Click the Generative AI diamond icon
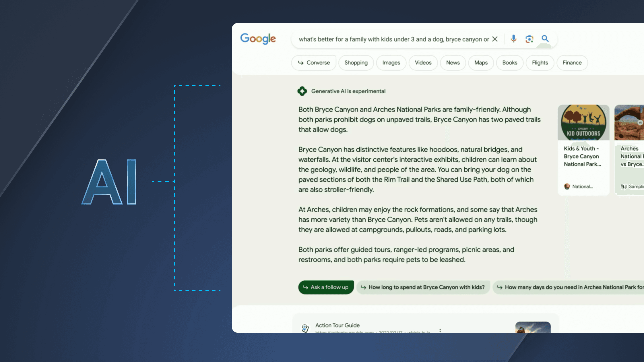The width and height of the screenshot is (644, 362). [302, 91]
